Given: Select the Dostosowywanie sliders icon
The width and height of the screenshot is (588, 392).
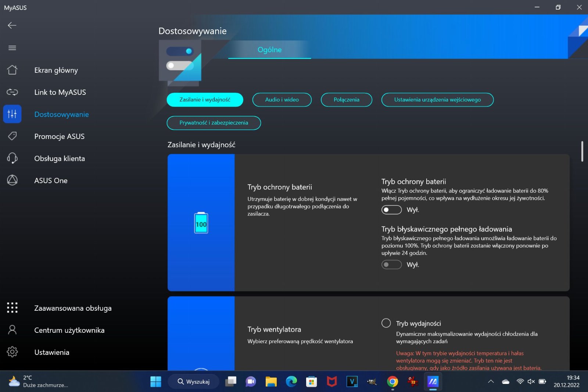Looking at the screenshot, I should tap(12, 114).
